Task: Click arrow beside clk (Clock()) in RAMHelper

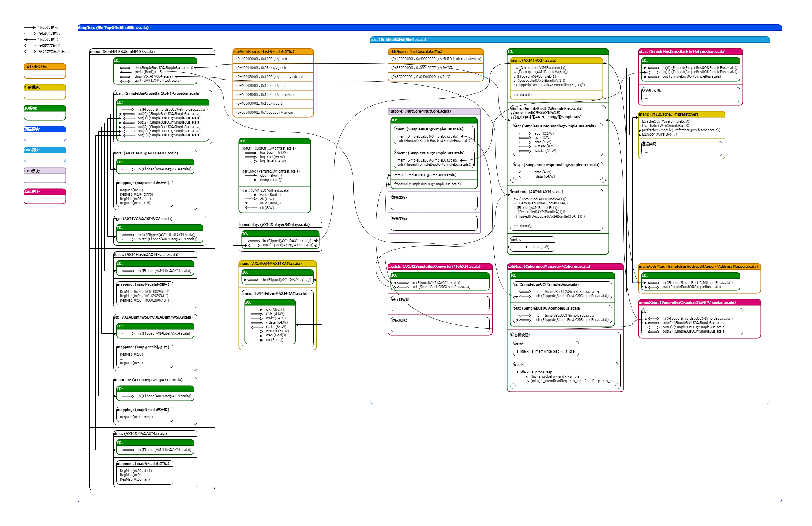Action: coord(256,310)
